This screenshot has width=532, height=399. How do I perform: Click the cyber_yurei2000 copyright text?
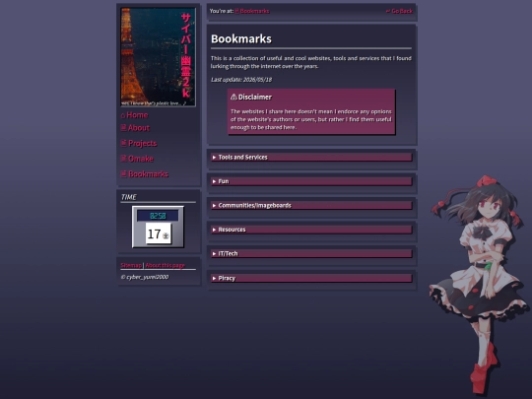145,277
